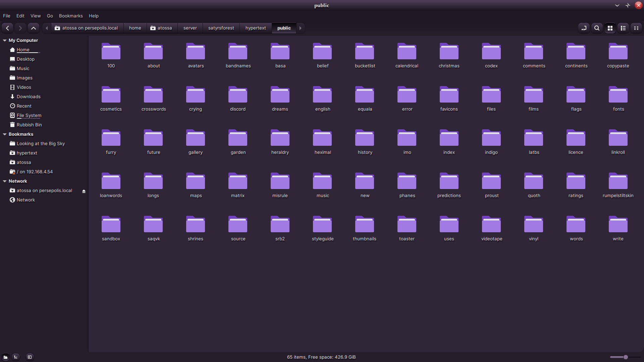This screenshot has height=362, width=644.
Task: Open the Bookmarks menu
Action: (x=70, y=16)
